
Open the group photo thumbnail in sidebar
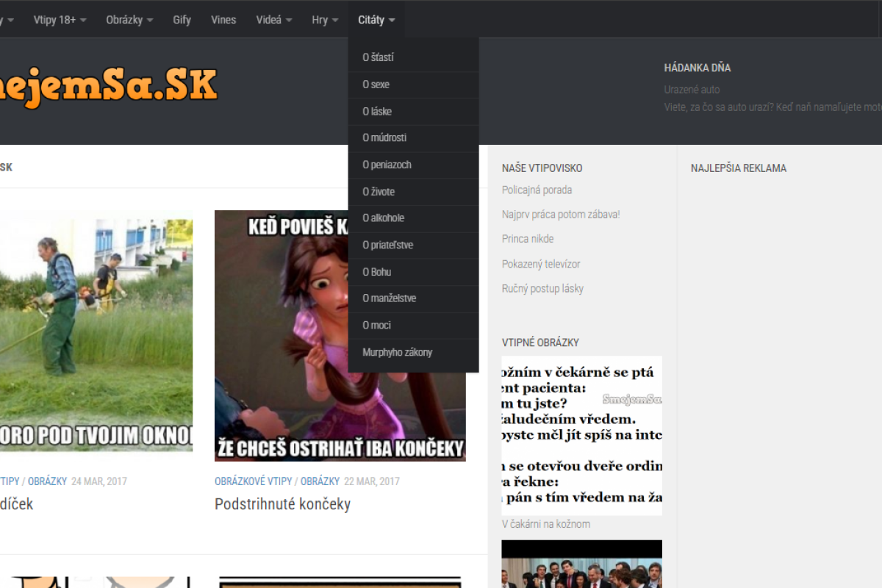(582, 564)
